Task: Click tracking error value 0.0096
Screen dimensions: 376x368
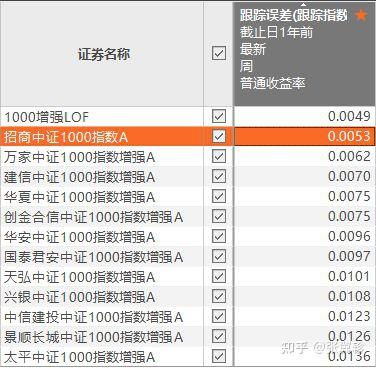Action: [x=349, y=236]
